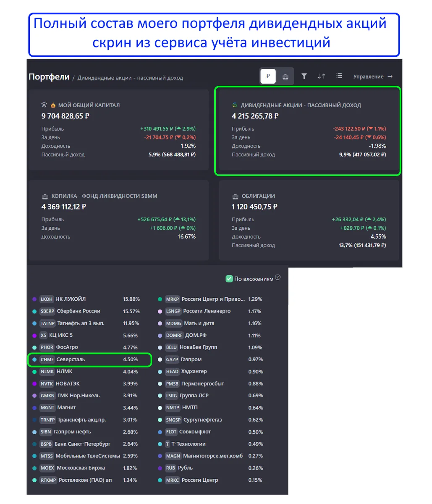Open МОЙ ОБЩИЙ КАПИТАЛ portfolio card
This screenshot has width=432, height=504.
pyautogui.click(x=118, y=129)
